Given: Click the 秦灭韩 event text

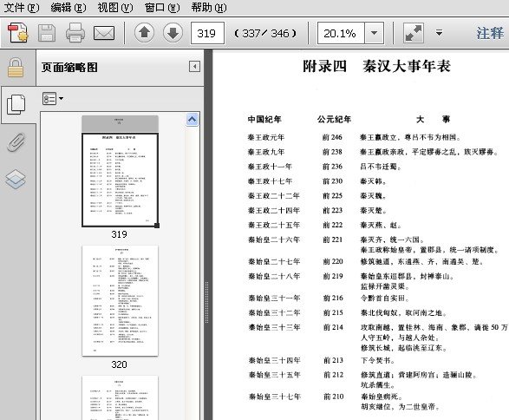Looking at the screenshot, I should [374, 181].
